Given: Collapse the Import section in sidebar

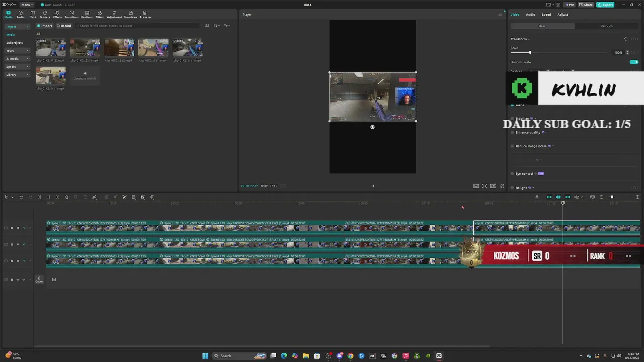Looking at the screenshot, I should (x=17, y=27).
